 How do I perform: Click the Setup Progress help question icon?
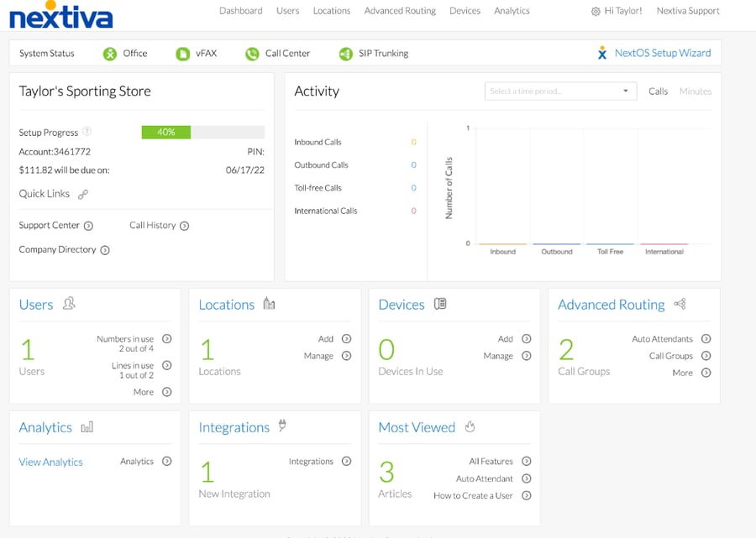[x=87, y=131]
